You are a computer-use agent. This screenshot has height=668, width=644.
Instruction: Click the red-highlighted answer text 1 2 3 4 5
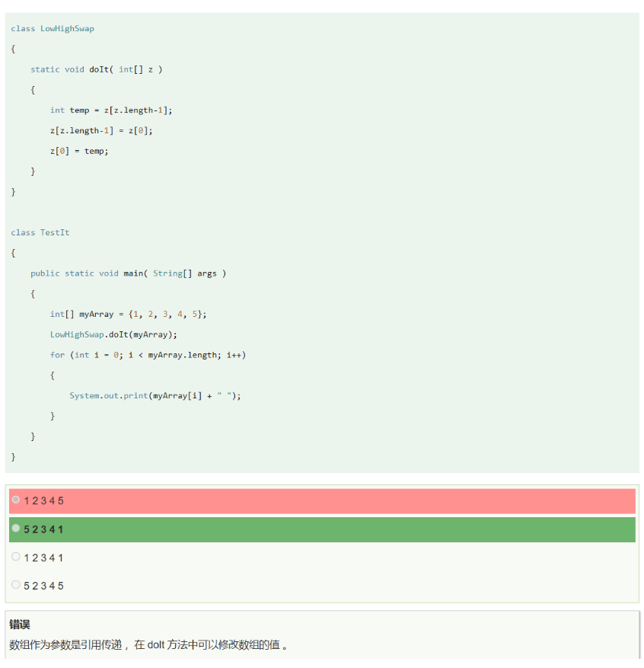(x=44, y=501)
